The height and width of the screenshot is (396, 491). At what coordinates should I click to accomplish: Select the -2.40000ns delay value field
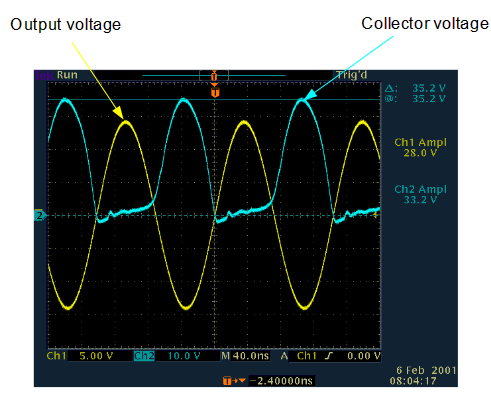(281, 381)
